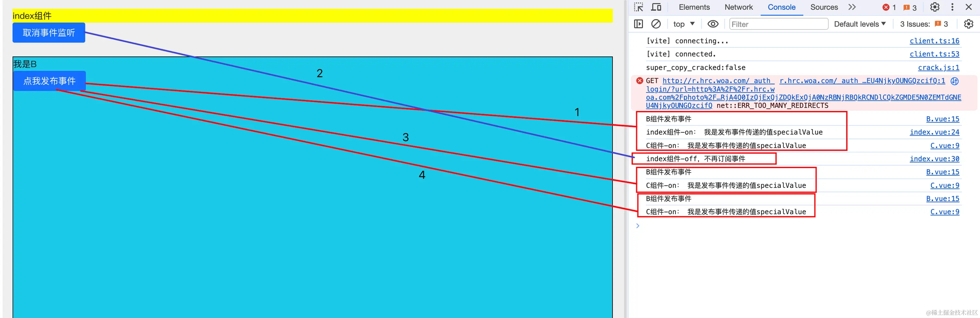Close the DevTools panel
The height and width of the screenshot is (318, 980).
coord(969,7)
